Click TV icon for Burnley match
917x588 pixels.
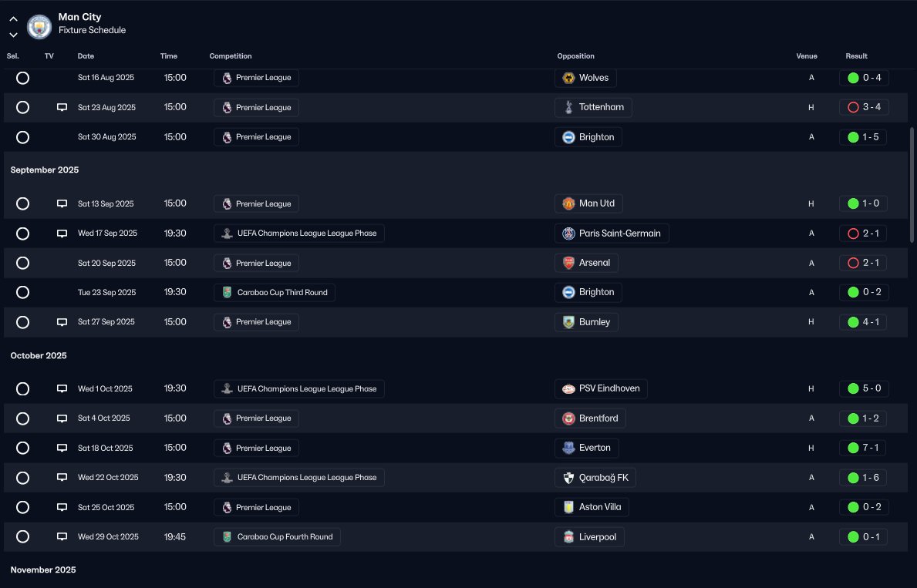pos(62,322)
